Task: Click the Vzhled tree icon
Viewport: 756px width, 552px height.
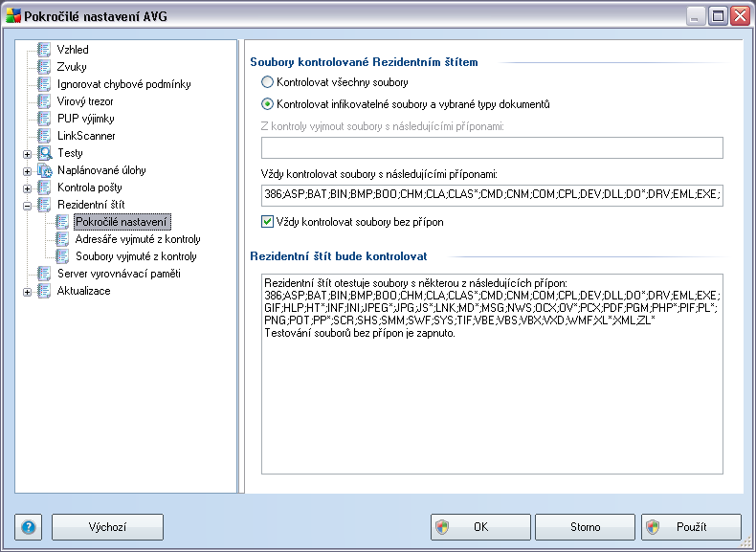Action: (x=44, y=50)
